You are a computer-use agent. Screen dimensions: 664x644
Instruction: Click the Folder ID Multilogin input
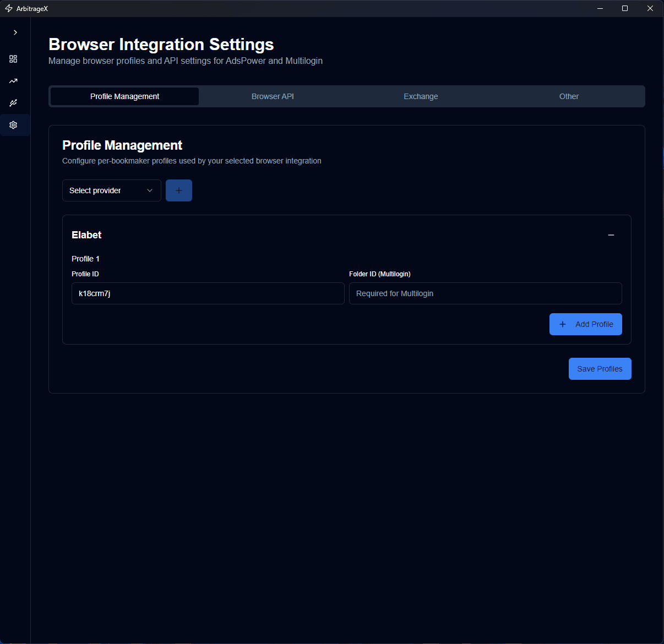(x=485, y=293)
